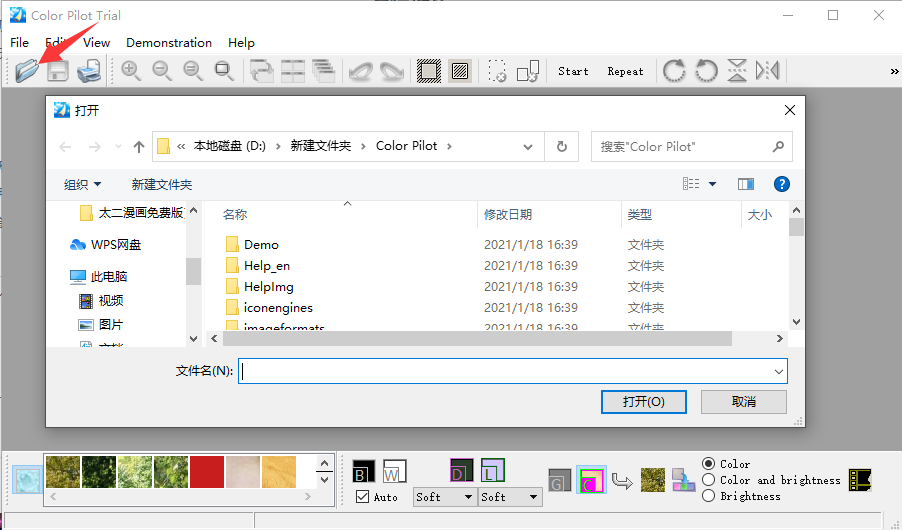The image size is (902, 530).
Task: Click the blue help question mark icon
Action: [781, 184]
